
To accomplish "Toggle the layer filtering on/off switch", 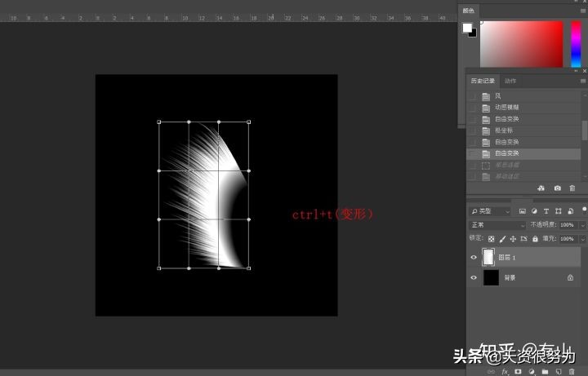I will coord(584,209).
